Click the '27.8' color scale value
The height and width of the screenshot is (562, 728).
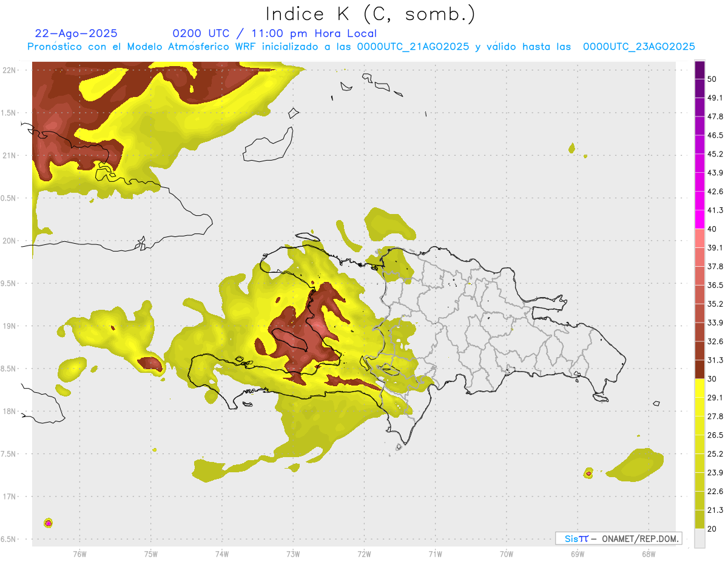point(715,416)
